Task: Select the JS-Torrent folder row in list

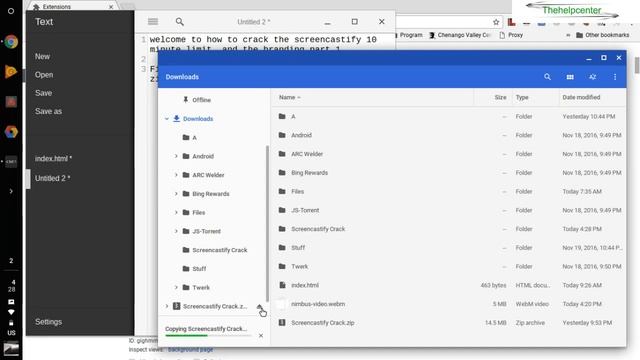Action: [448, 210]
